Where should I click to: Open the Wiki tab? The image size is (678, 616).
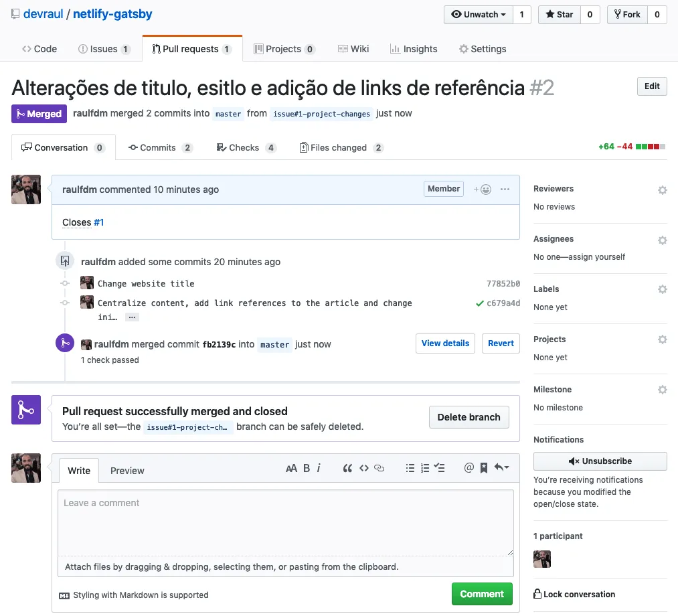[353, 49]
